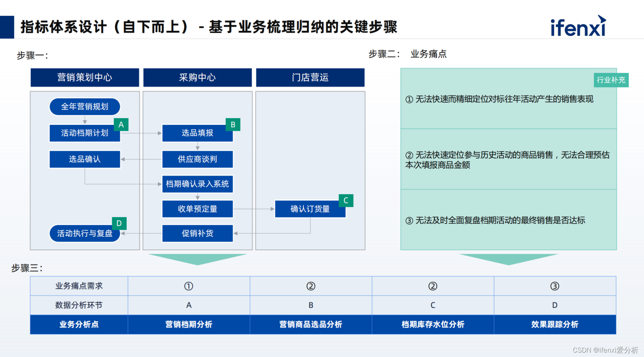
Task: Click the 档期库存水位分析 cell
Action: pos(433,324)
